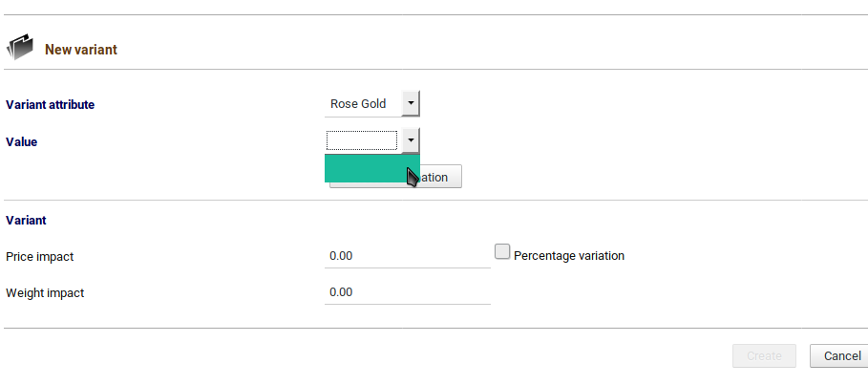Screen dimensions: 868x385
Task: Click the Weight impact label
Action: point(45,293)
